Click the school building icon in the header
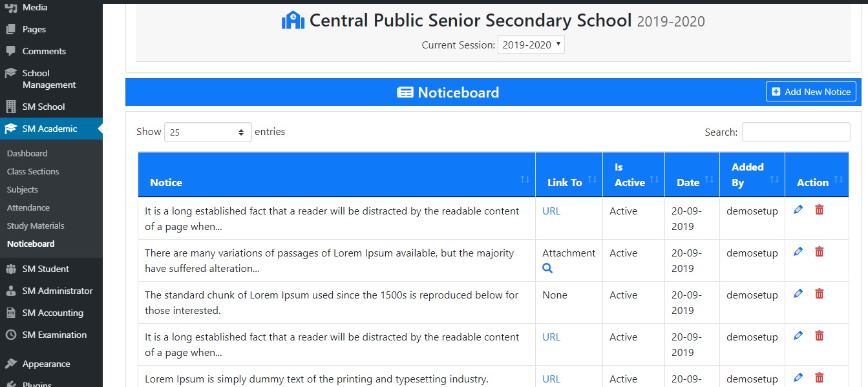 tap(293, 20)
